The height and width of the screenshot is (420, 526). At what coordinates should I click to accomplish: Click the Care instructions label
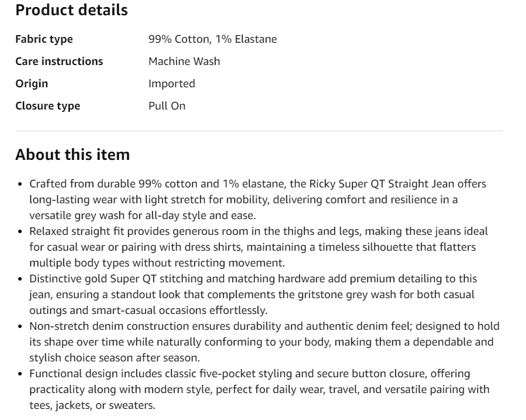(59, 62)
